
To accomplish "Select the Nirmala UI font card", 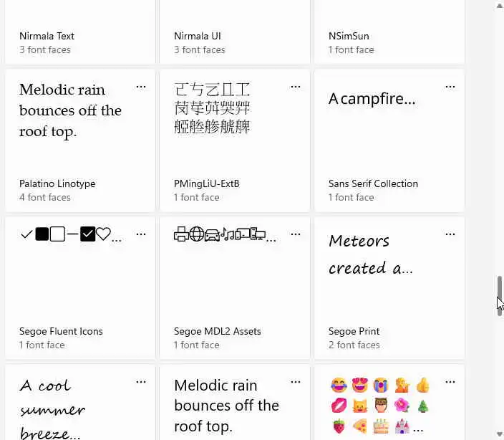I will coord(235,32).
